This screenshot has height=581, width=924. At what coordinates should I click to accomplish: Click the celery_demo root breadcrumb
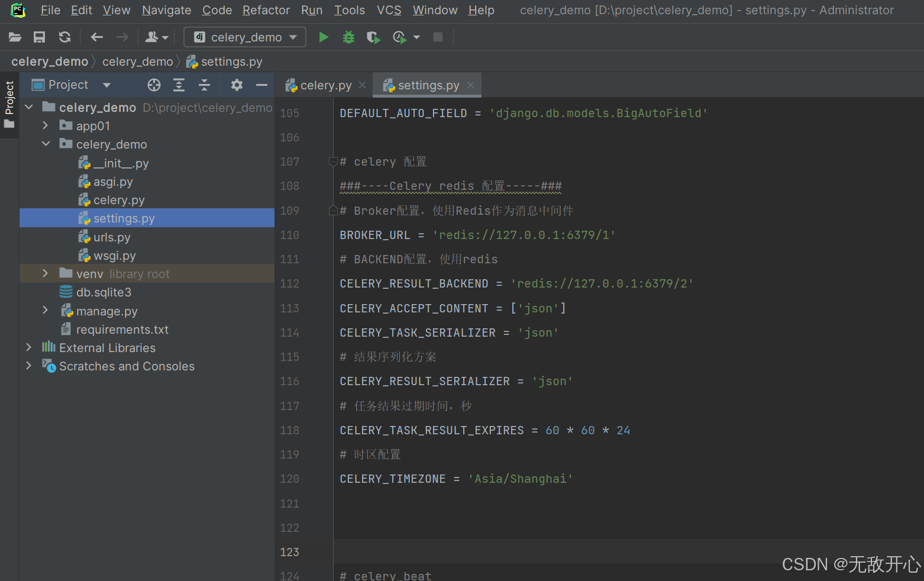(50, 62)
